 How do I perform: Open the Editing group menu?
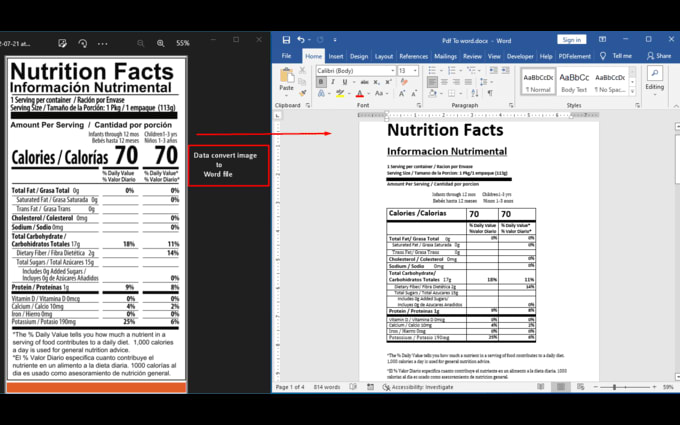[654, 81]
